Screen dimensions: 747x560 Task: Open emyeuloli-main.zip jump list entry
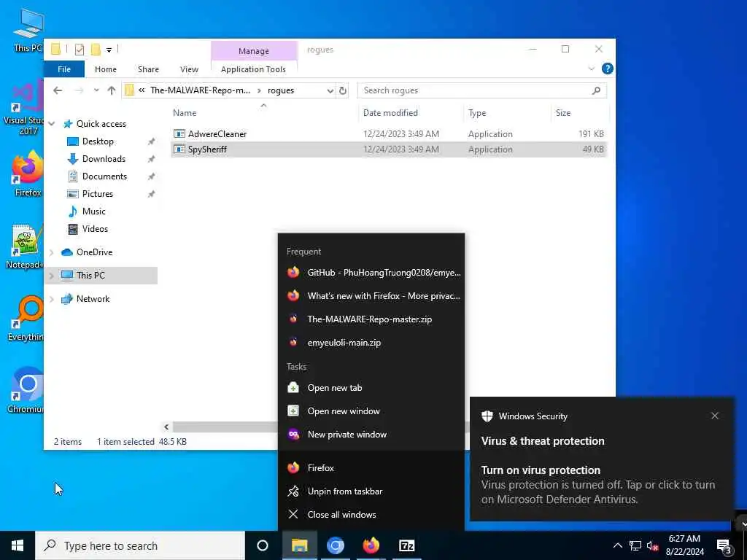click(371, 343)
